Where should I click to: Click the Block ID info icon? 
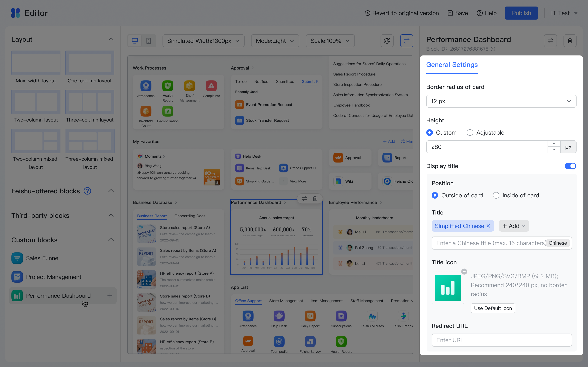pyautogui.click(x=493, y=49)
